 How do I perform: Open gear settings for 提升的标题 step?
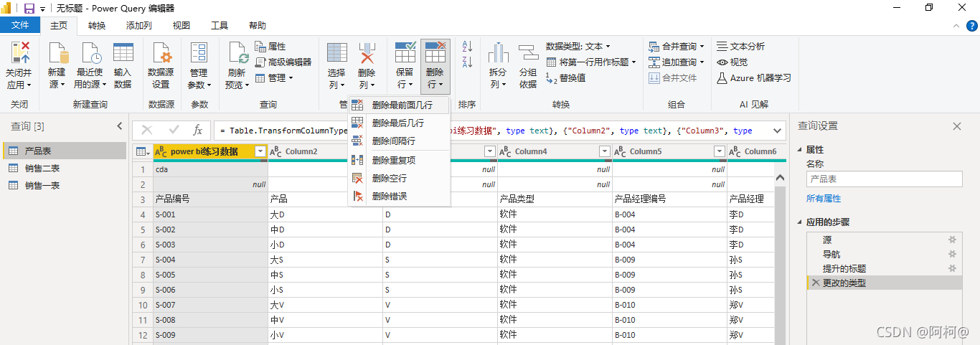coord(953,268)
